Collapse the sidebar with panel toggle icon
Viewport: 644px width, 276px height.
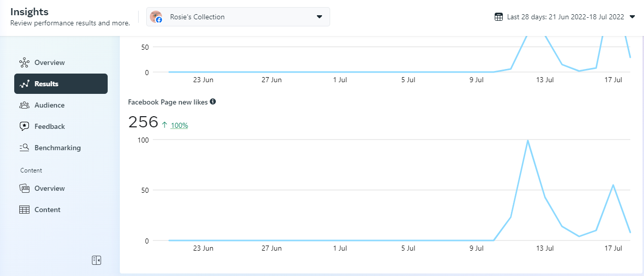[96, 260]
